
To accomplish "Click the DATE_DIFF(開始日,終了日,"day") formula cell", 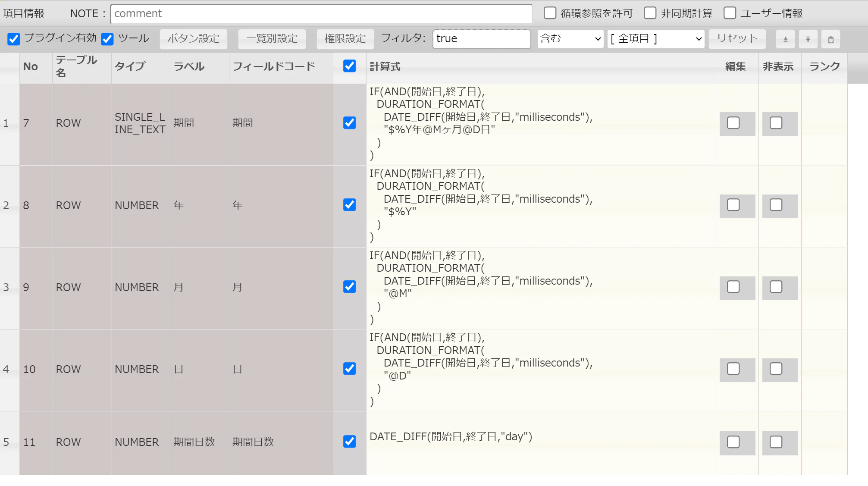I will pos(541,443).
